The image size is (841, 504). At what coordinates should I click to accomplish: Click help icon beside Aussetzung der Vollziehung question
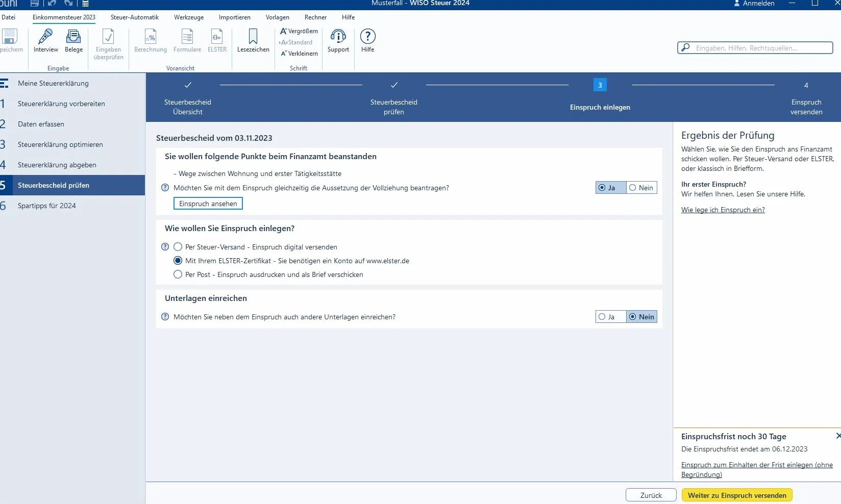(165, 188)
